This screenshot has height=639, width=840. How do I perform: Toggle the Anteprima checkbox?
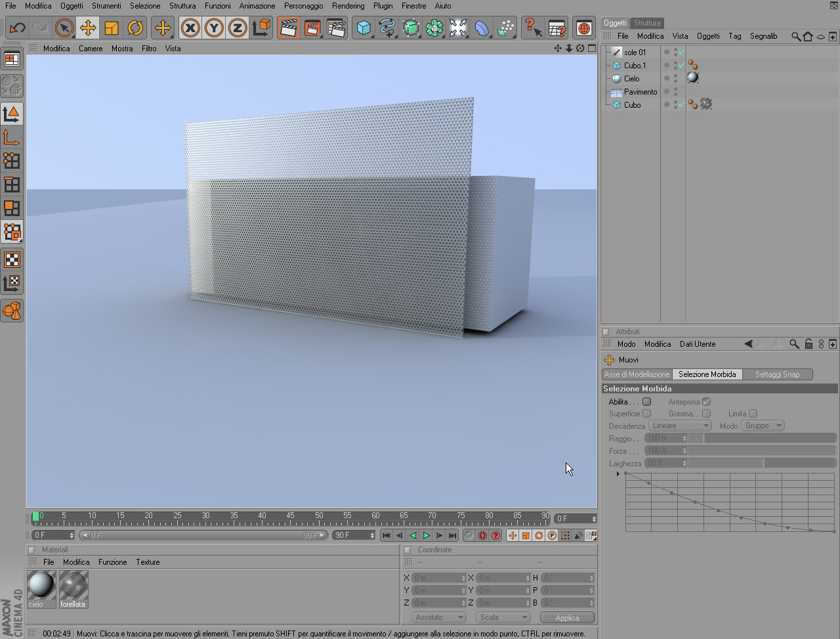point(706,401)
